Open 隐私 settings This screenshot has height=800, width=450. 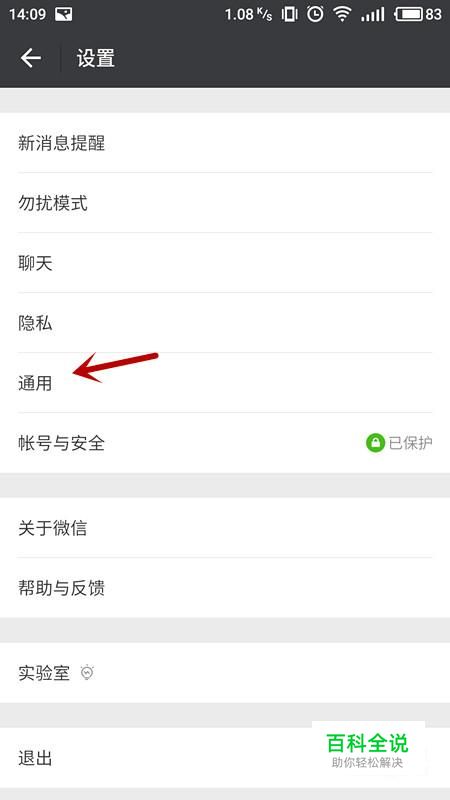point(225,323)
